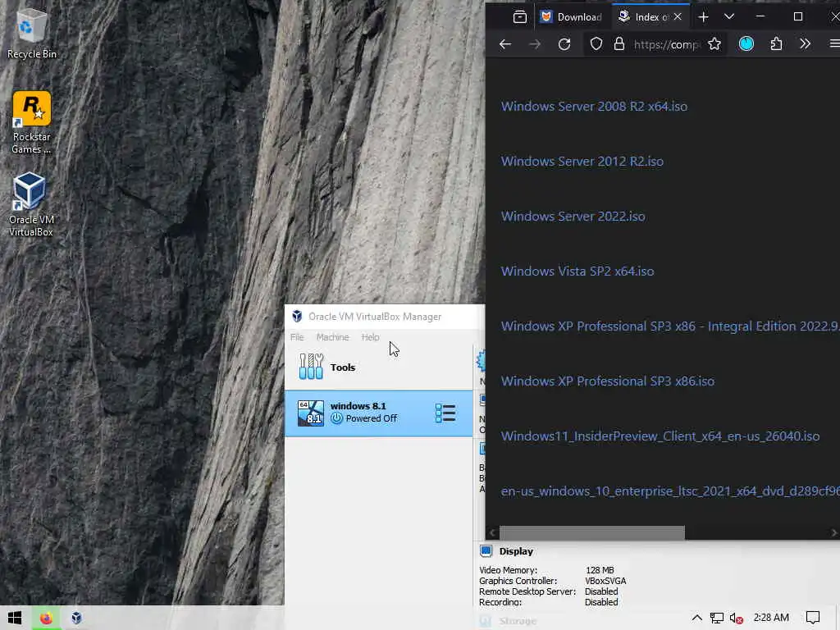This screenshot has height=630, width=840.
Task: Select the Rockstar Games desktop shortcut
Action: 32,123
